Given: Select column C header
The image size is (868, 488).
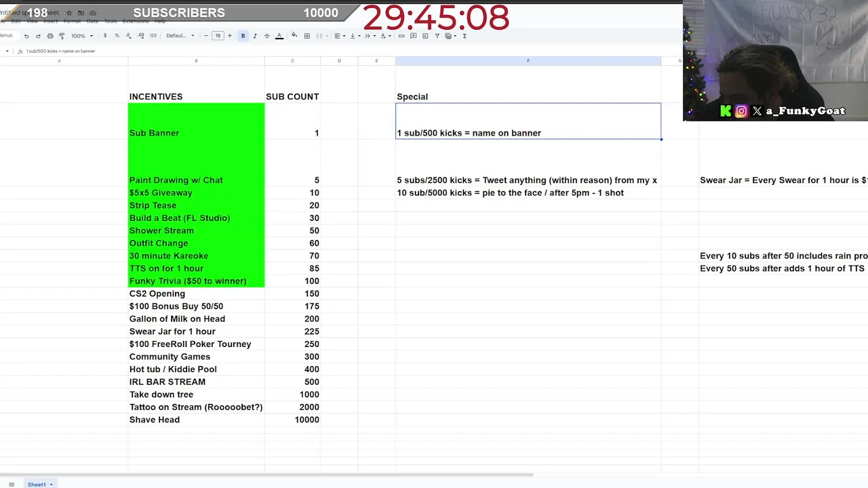Looking at the screenshot, I should click(292, 61).
